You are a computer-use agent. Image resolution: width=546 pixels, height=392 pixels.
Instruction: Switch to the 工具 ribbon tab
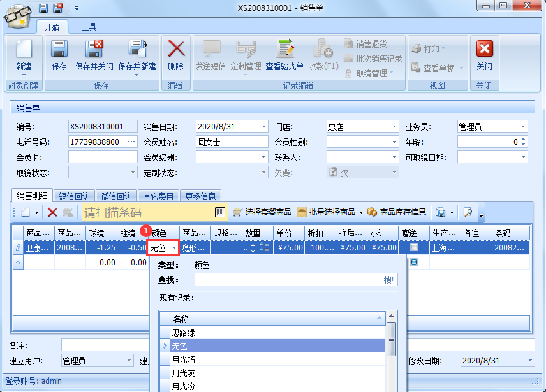(x=89, y=27)
